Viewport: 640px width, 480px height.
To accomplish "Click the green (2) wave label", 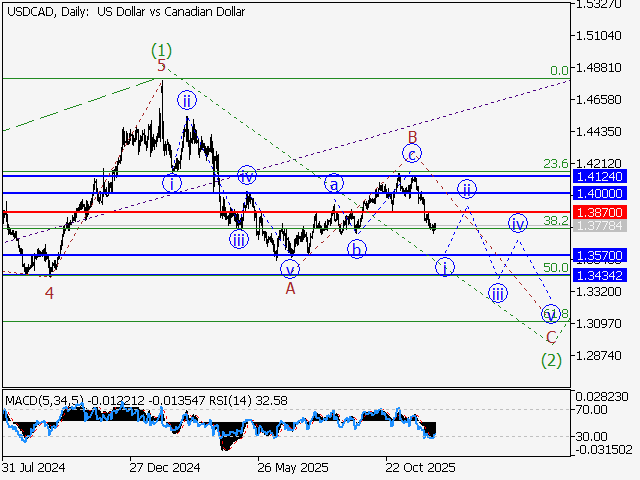I will click(x=551, y=359).
